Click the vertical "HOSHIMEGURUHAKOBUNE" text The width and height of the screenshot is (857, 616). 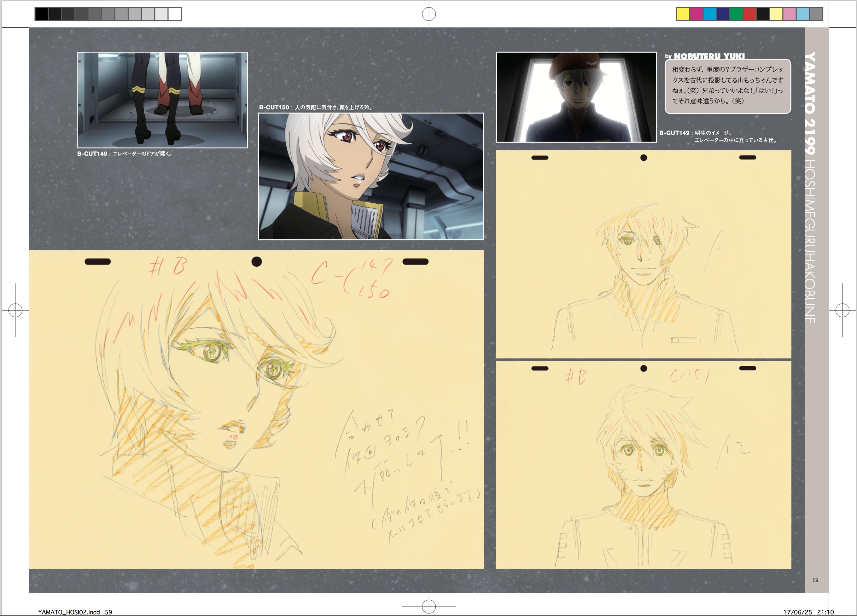click(x=809, y=241)
